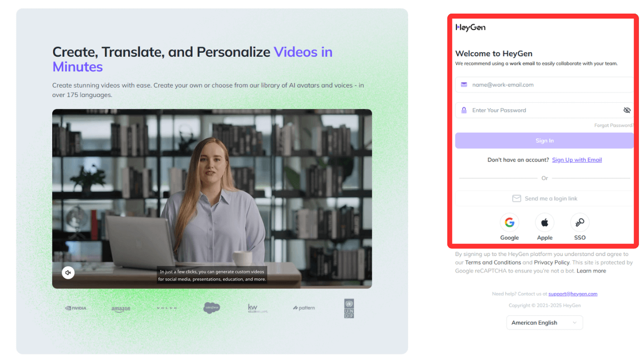This screenshot has width=644, height=362.
Task: Click the pattern logo
Action: point(304,308)
